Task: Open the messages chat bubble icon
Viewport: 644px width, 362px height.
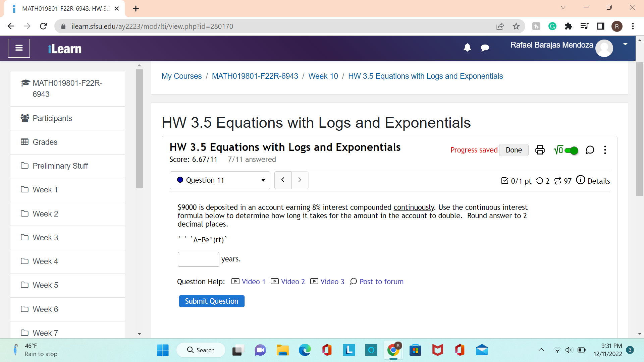Action: 485,48
